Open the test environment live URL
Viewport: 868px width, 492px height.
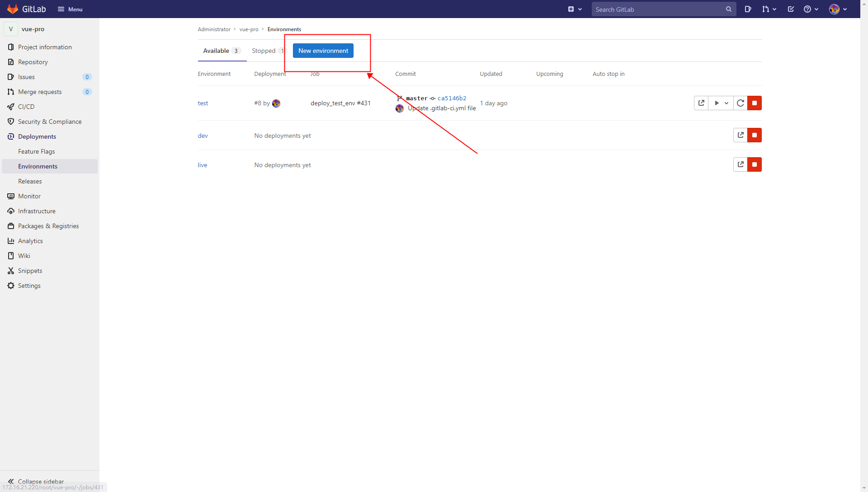click(x=701, y=103)
